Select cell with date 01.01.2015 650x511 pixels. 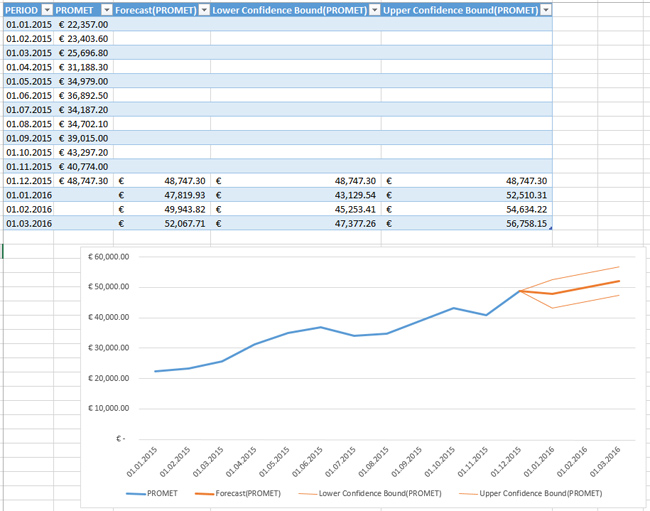coord(28,24)
